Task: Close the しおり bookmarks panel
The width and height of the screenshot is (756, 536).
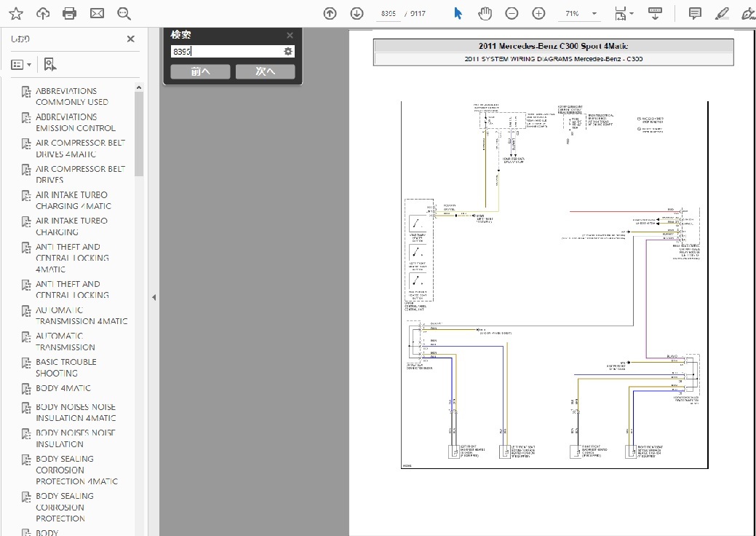Action: [x=131, y=39]
